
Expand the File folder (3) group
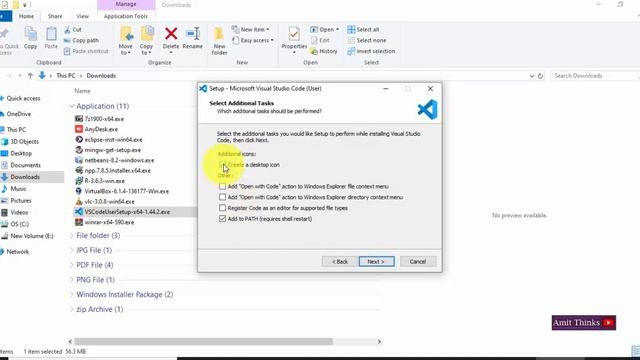pos(72,236)
